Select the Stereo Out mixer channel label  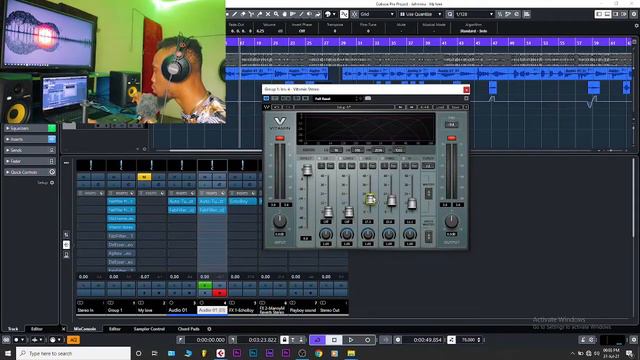point(330,310)
